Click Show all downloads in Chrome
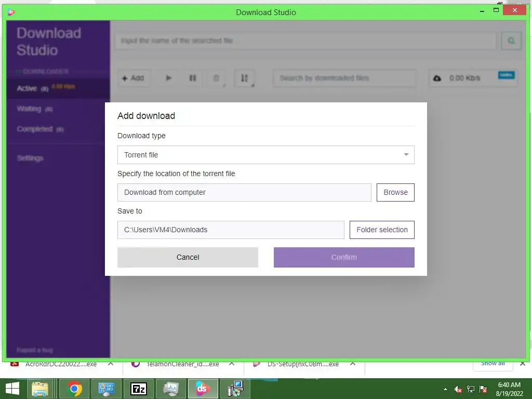The height and width of the screenshot is (399, 532). pos(493,364)
